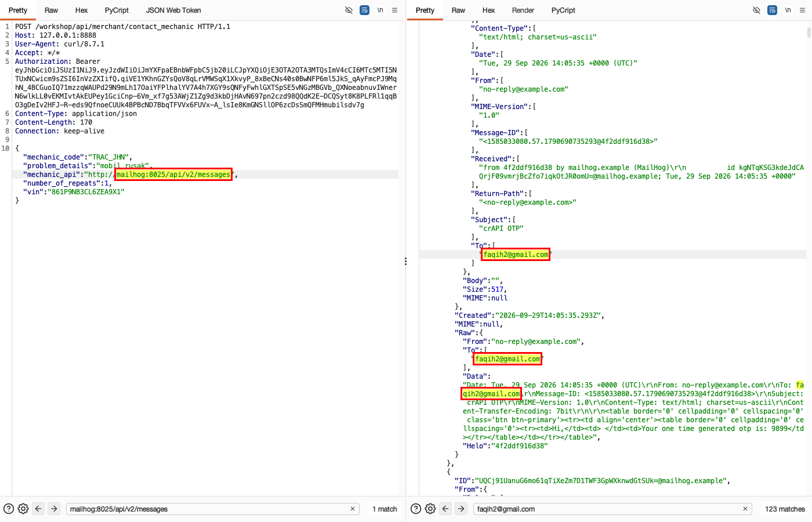This screenshot has width=812, height=522.
Task: Select the request PyCript tab
Action: [x=117, y=10]
